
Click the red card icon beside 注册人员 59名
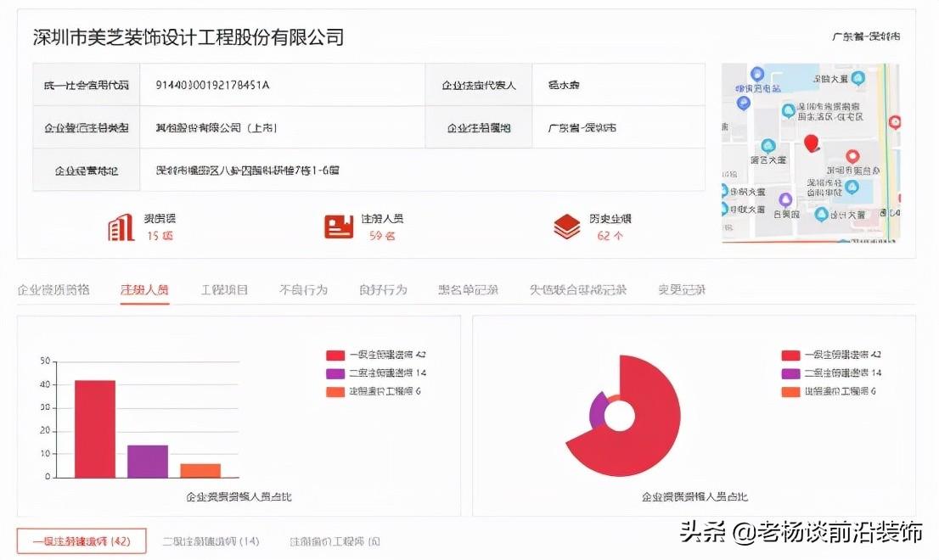pos(339,227)
